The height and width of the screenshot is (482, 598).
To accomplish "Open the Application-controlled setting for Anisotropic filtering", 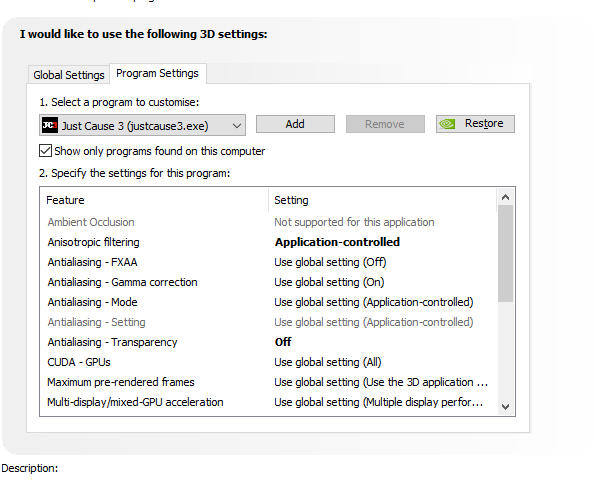I will click(x=337, y=242).
